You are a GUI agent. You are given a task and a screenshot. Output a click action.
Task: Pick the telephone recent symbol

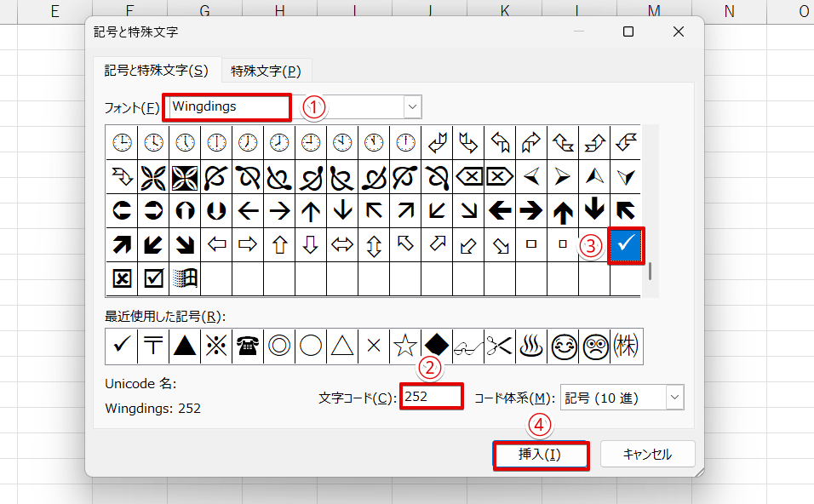tap(248, 346)
